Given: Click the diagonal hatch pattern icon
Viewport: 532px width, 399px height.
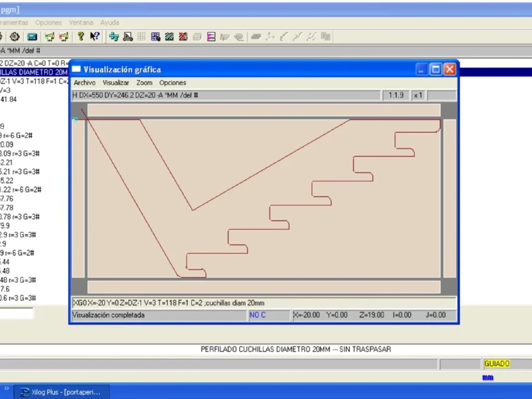Looking at the screenshot, I should click(169, 37).
